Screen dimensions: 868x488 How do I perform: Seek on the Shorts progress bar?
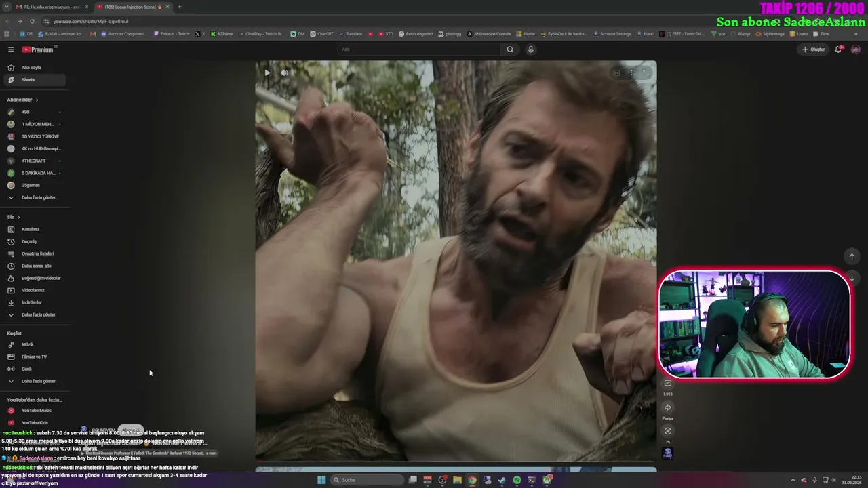pyautogui.click(x=456, y=462)
